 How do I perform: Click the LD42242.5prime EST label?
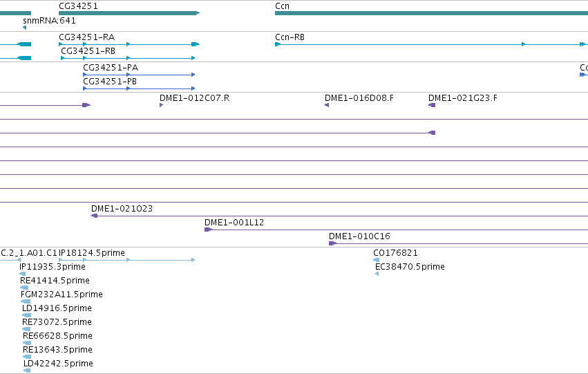(x=58, y=364)
